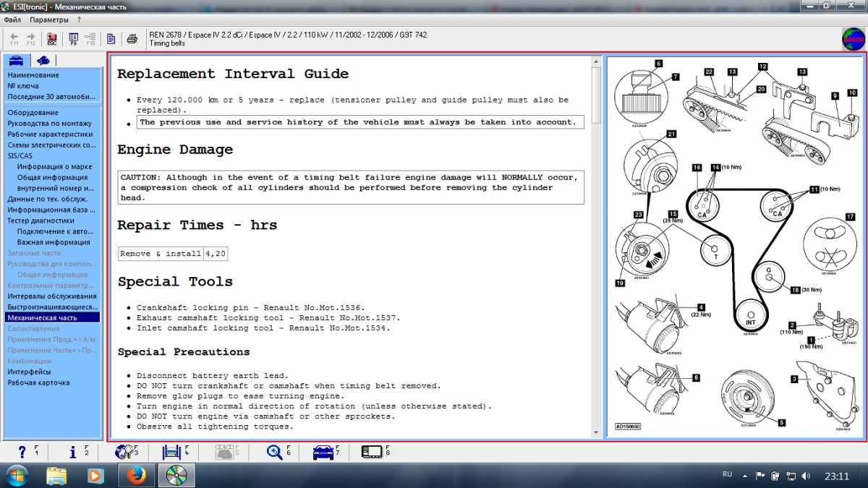
Task: Open Важная информация entry
Action: click(53, 242)
